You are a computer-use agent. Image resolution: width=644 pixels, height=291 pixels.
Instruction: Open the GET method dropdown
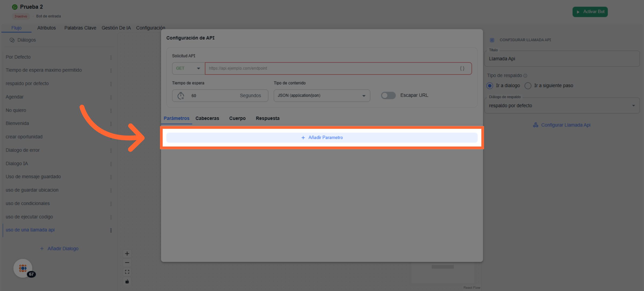188,68
